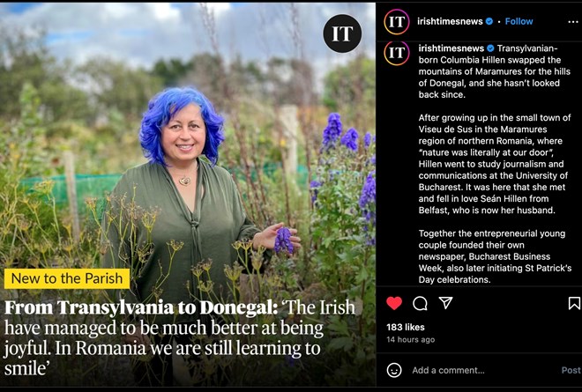Click the 14 hours ago timestamp
Viewport: 582px width, 392px height.
click(x=410, y=339)
